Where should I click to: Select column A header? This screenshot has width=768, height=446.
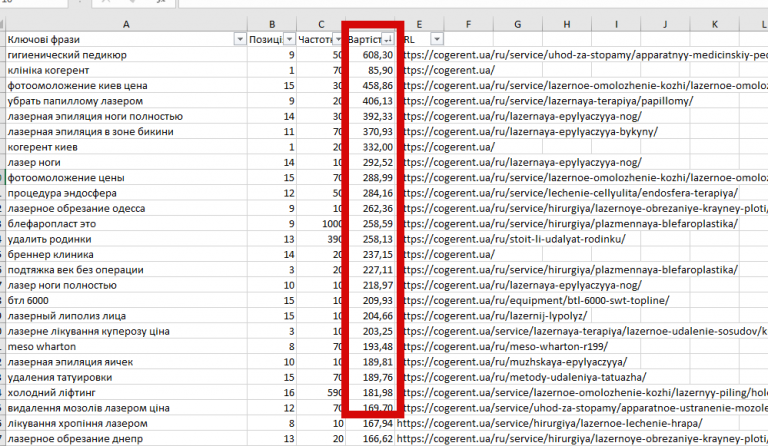(x=126, y=24)
